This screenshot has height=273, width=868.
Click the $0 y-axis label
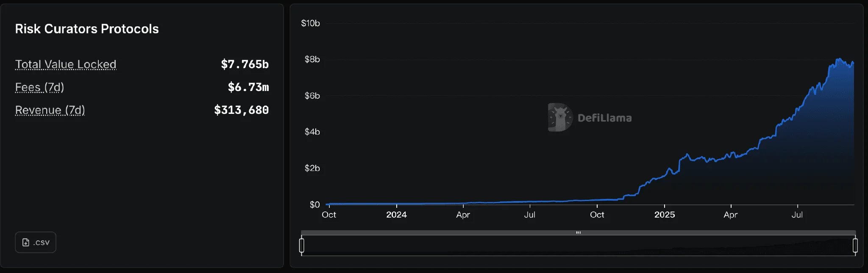click(314, 205)
